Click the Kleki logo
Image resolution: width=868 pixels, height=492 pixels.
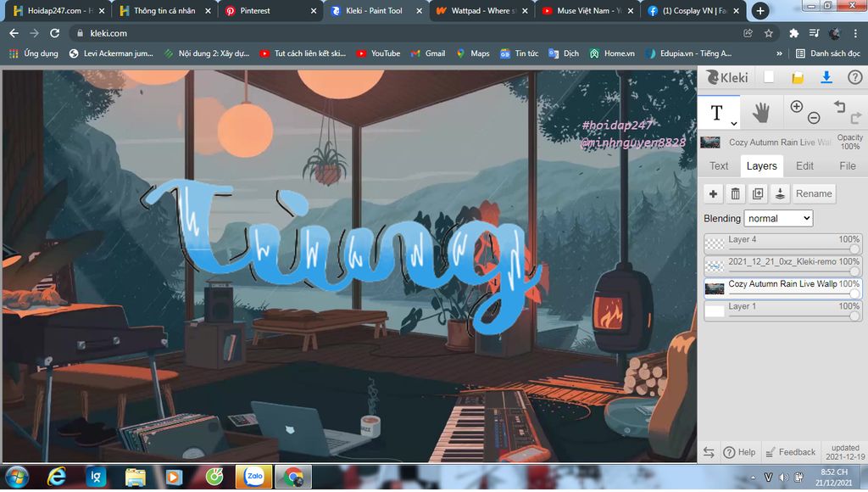(x=727, y=77)
